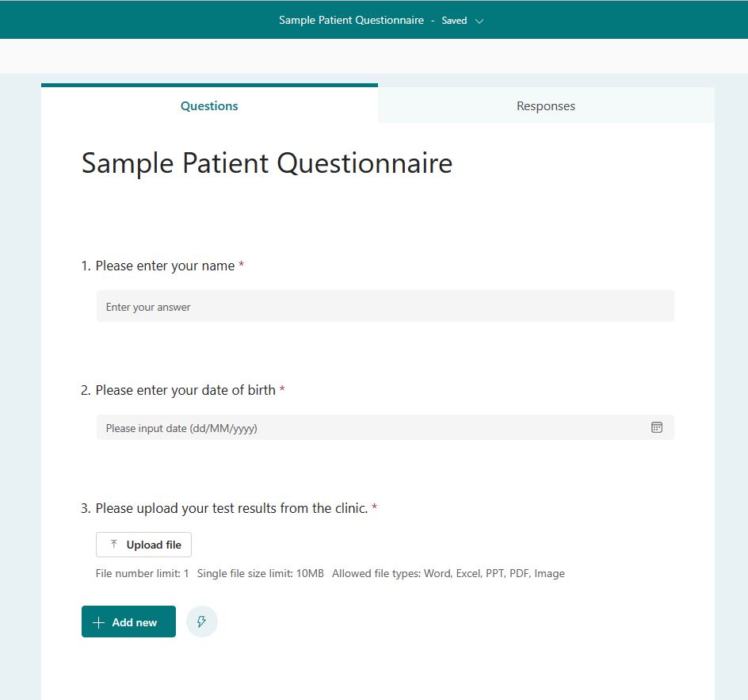The image size is (748, 700).
Task: Click the file number limit text
Action: [141, 573]
